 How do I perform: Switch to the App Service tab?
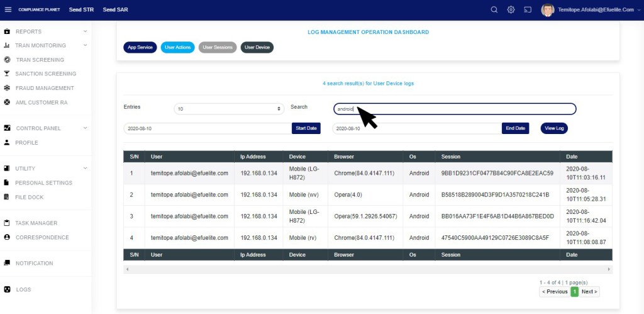pos(140,47)
